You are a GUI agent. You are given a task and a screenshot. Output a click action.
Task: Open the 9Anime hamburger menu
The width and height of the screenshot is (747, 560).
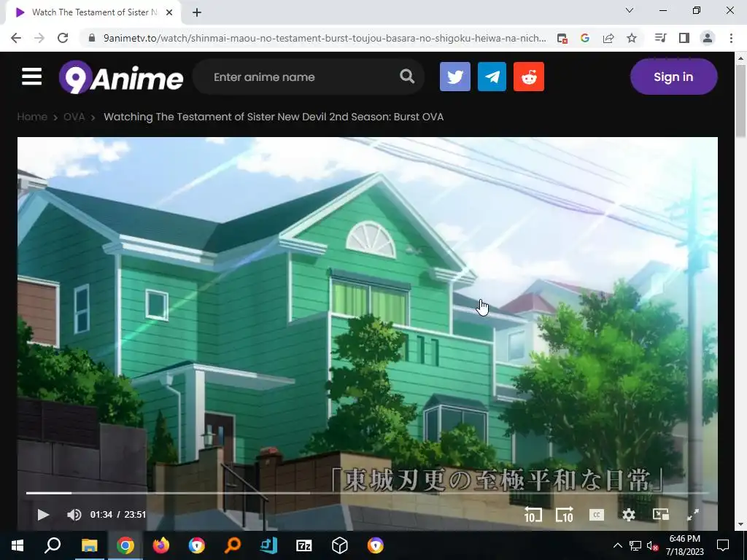pos(31,77)
